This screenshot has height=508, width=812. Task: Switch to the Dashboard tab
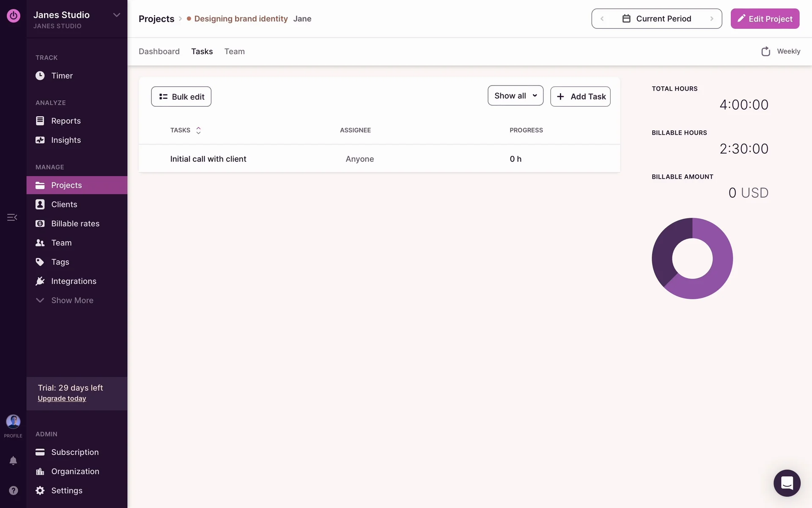pos(159,52)
